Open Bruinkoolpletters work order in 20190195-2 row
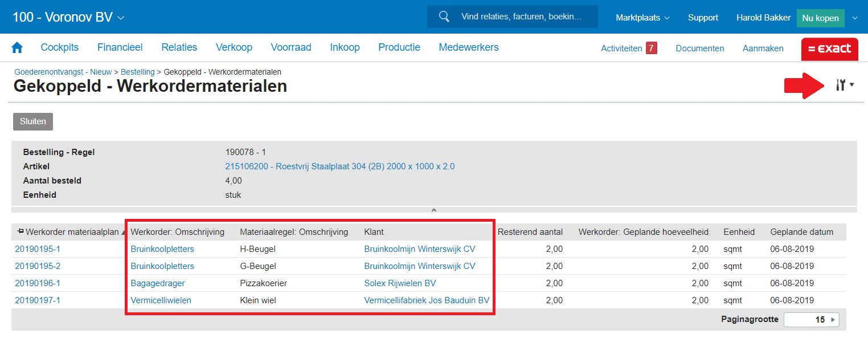The width and height of the screenshot is (868, 338). tap(162, 266)
